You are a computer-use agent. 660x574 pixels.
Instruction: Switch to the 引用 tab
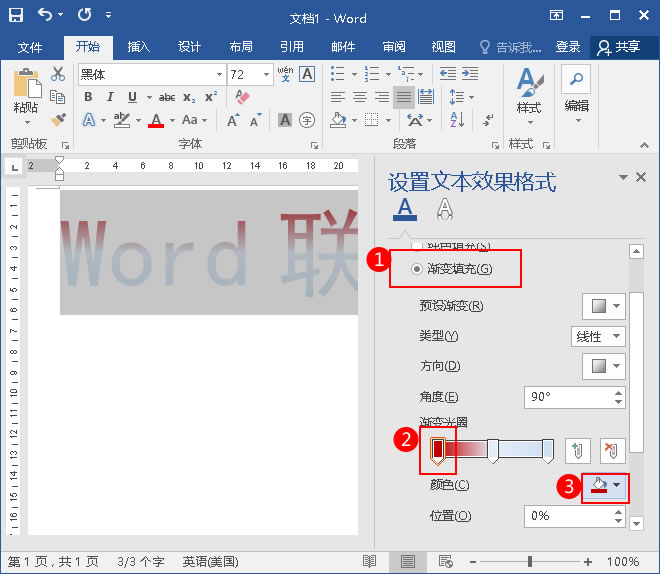[x=292, y=47]
